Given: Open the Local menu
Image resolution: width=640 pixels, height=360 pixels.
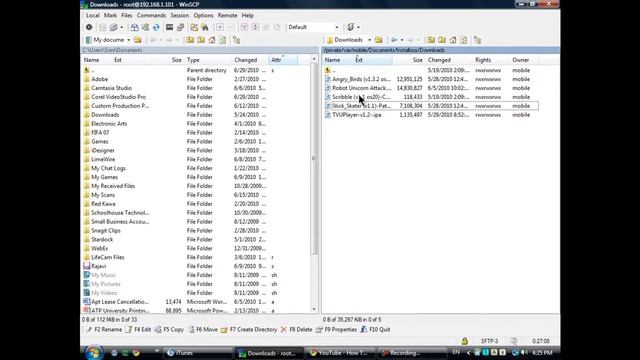Looking at the screenshot, I should pos(93,15).
